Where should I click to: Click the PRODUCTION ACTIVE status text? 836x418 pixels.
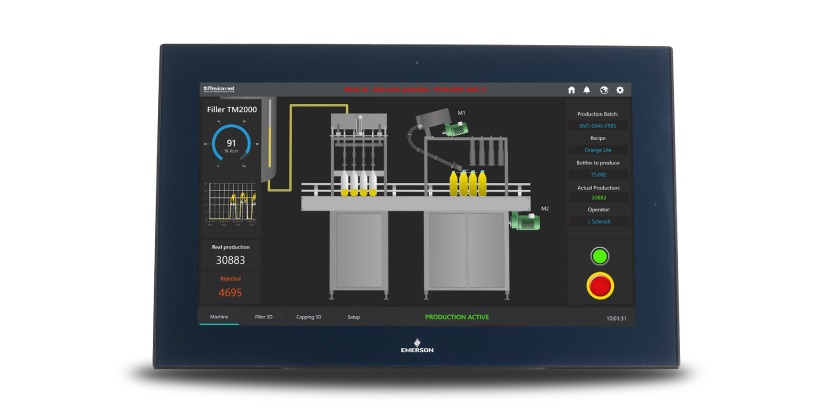[x=457, y=317]
